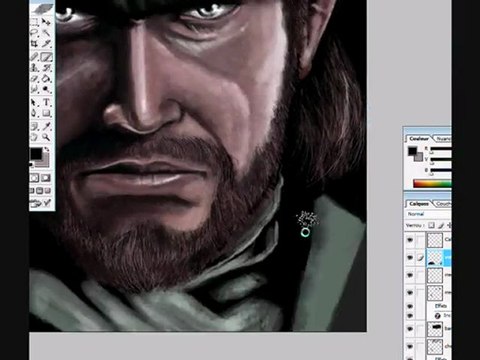Select the Shape tool
Viewport: 480px width, 360px height.
(x=47, y=113)
